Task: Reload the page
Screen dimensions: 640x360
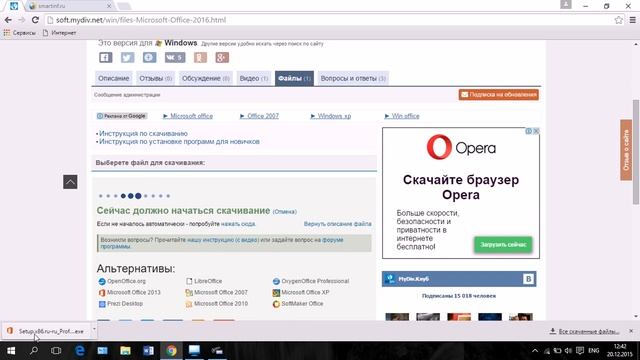Action: coord(36,20)
